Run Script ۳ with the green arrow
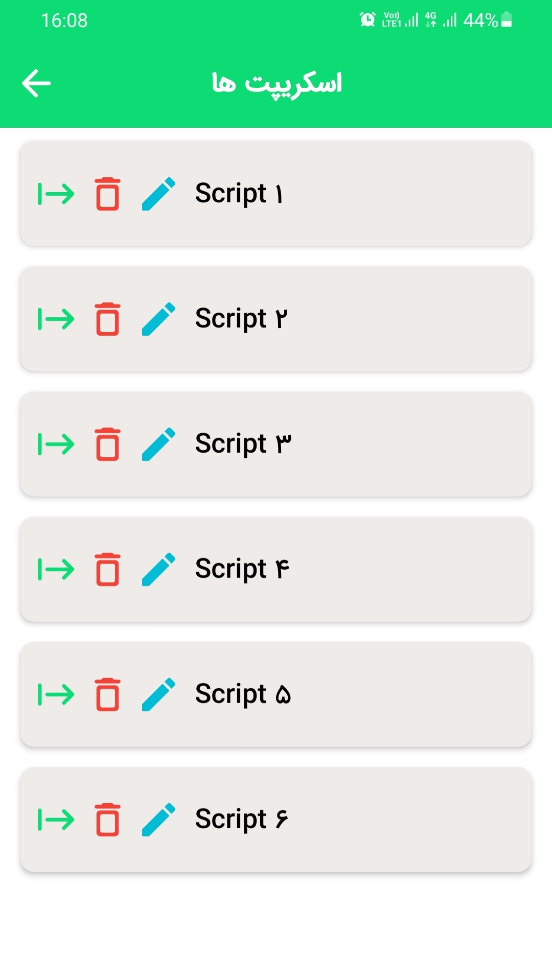Viewport: 552px width, 980px height. [56, 445]
